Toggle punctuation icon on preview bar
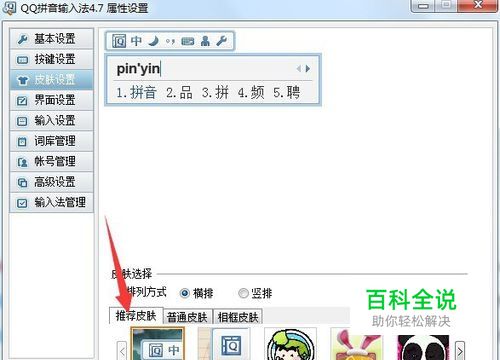 click(170, 41)
